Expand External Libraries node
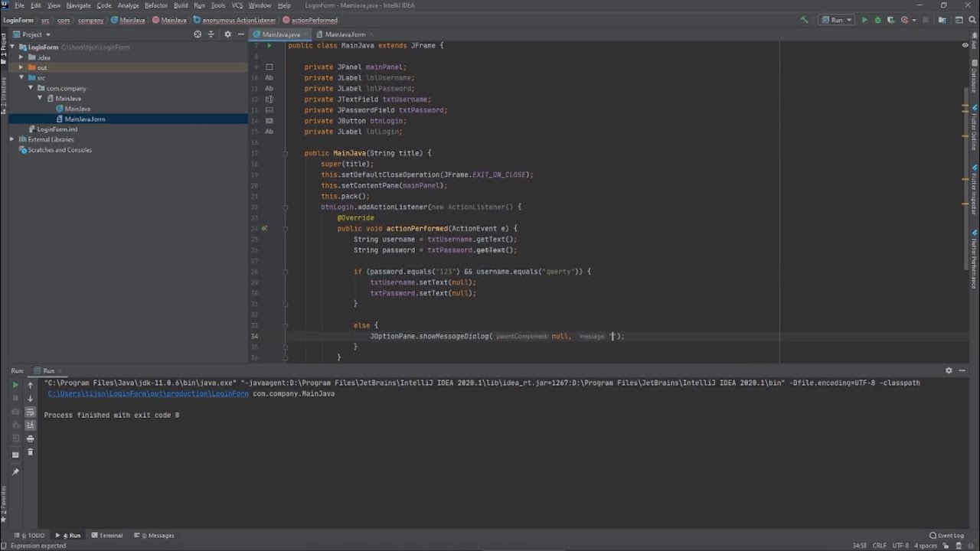The image size is (980, 551). pos(12,139)
